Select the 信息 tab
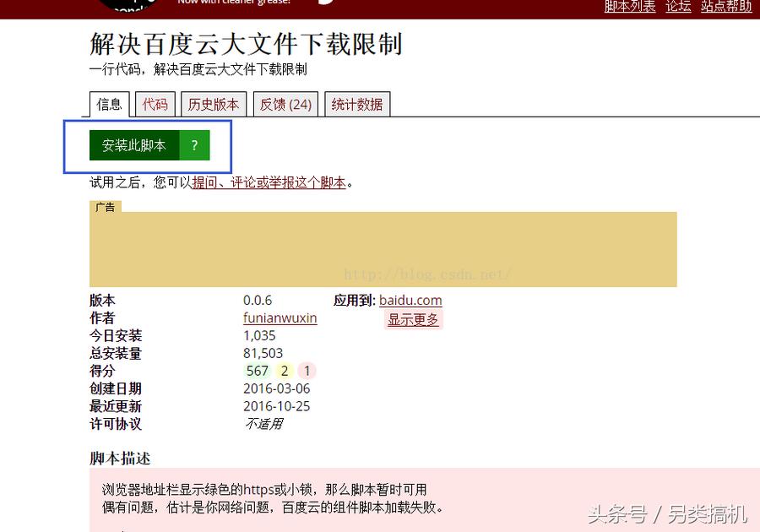This screenshot has height=532, width=760. (109, 104)
